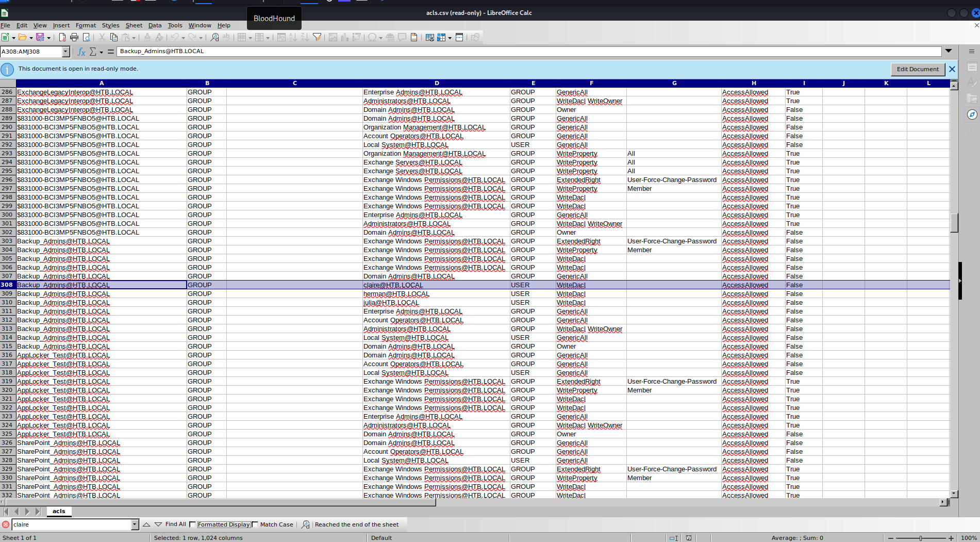This screenshot has width=980, height=542.
Task: Click the zoom slider handle
Action: (921, 538)
